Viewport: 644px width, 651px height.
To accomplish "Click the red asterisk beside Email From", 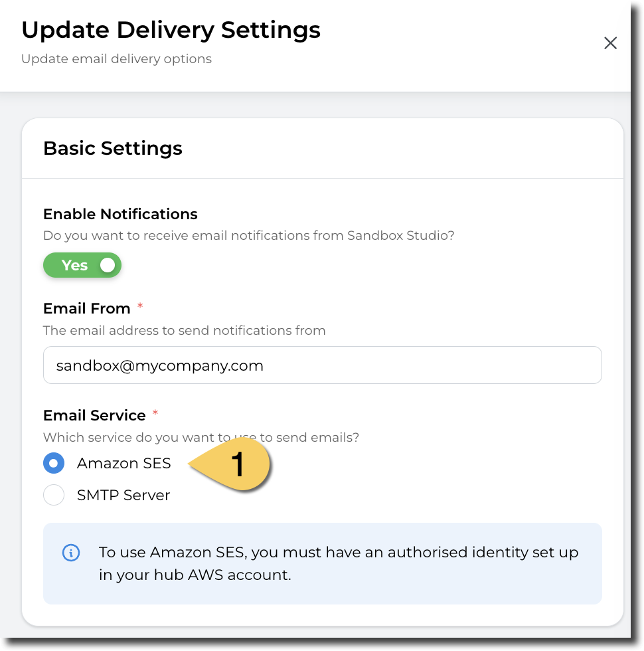I will pyautogui.click(x=140, y=306).
